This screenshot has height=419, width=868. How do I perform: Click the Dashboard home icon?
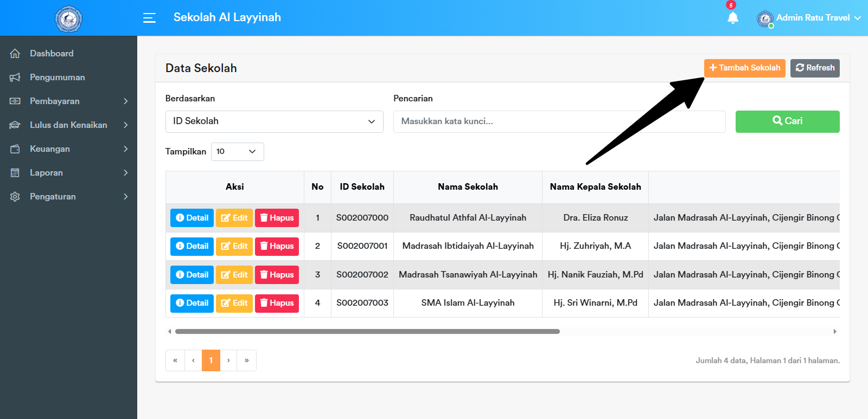pos(15,54)
